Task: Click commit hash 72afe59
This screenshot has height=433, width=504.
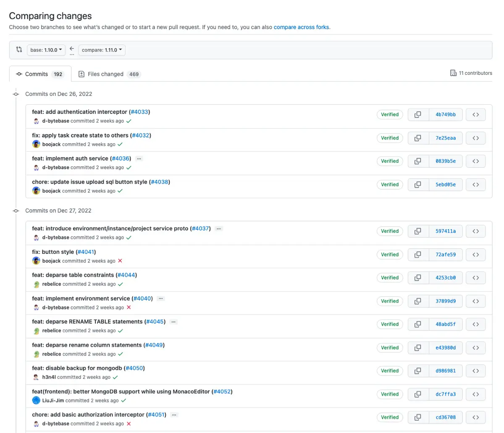Action: (x=446, y=254)
